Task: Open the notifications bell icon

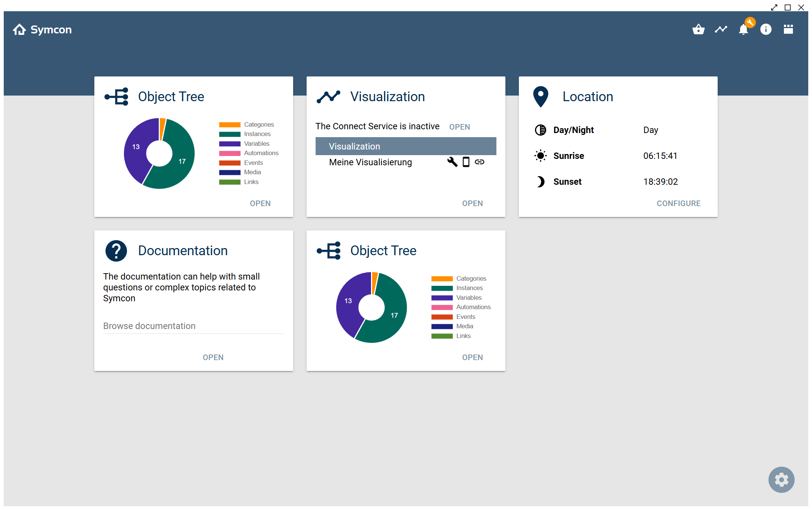Action: coord(743,29)
